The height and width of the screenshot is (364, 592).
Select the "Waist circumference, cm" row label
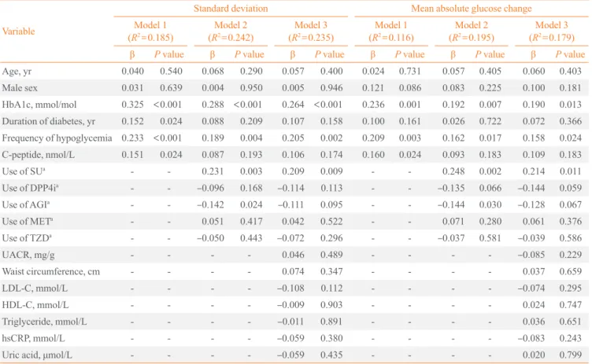pyautogui.click(x=51, y=271)
